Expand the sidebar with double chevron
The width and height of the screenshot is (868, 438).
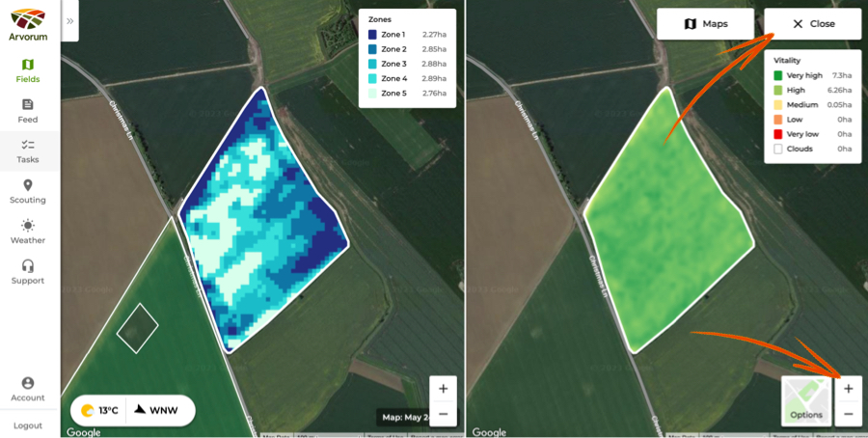coord(69,20)
